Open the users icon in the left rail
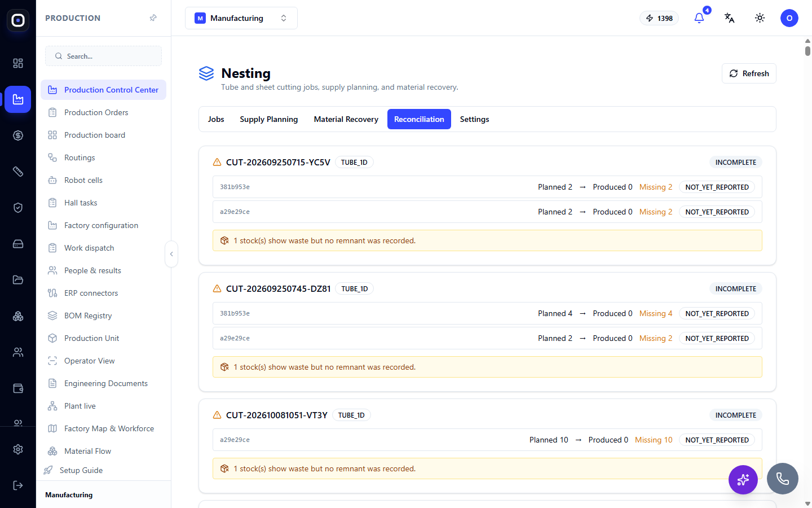812x508 pixels. pyautogui.click(x=18, y=352)
